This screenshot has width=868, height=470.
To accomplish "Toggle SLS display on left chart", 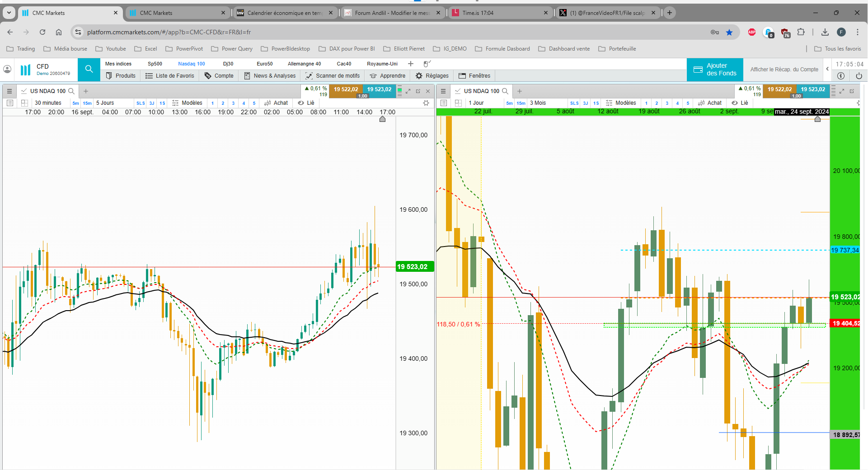I will 141,103.
